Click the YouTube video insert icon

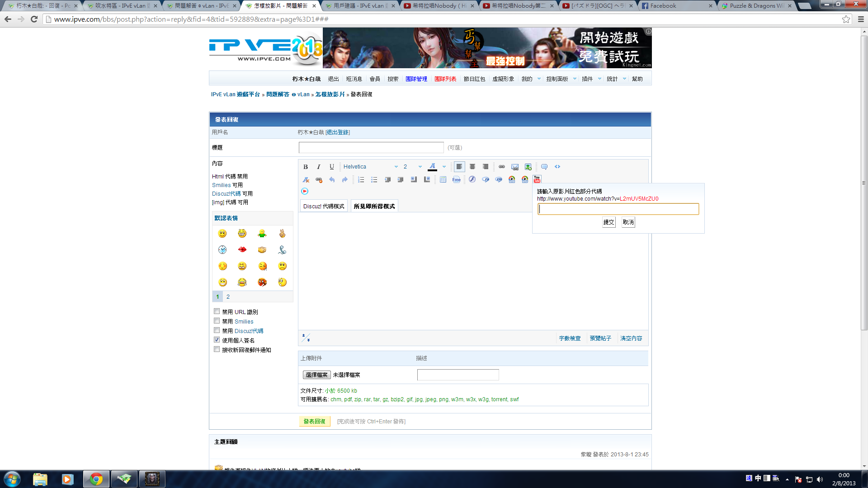(537, 179)
